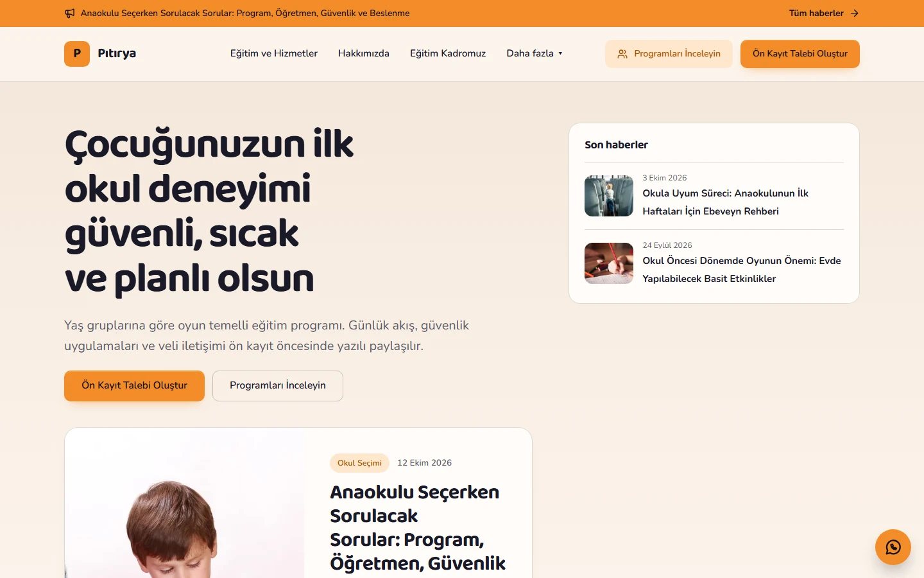Click the Pıtırya brand name
This screenshot has height=578, width=924.
click(117, 53)
